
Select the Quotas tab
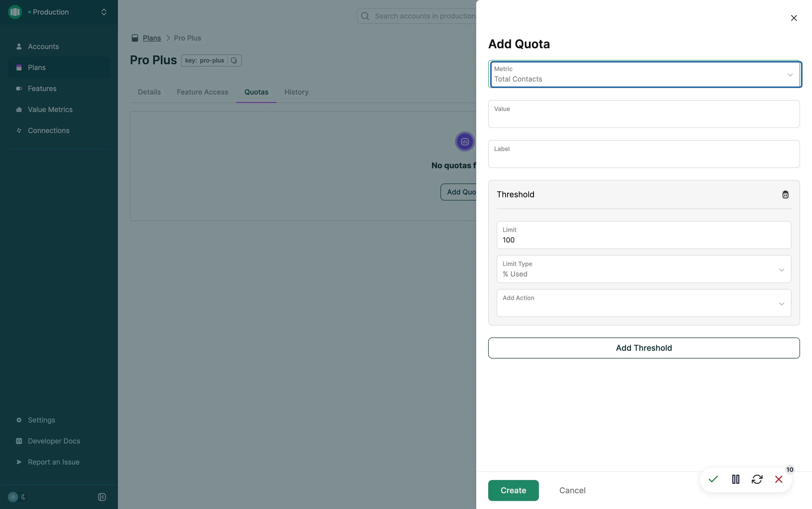coord(256,92)
